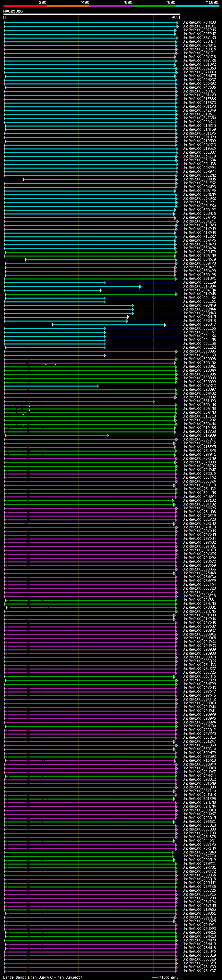Image resolution: width=222 pixels, height=980 pixels.
Task: Select label UniRef100_Q3LV39
Action: coord(199,967)
